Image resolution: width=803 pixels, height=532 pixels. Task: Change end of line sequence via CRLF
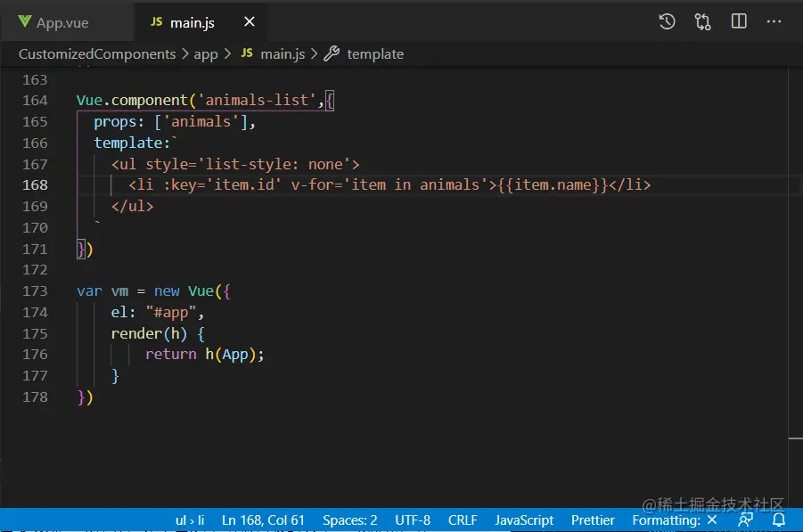463,520
